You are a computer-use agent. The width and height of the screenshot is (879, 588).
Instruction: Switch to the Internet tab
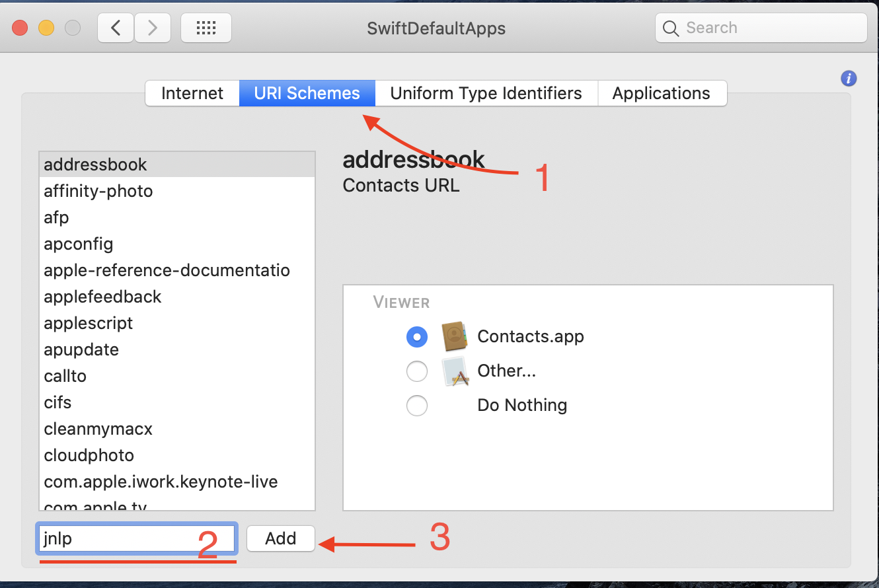coord(192,93)
